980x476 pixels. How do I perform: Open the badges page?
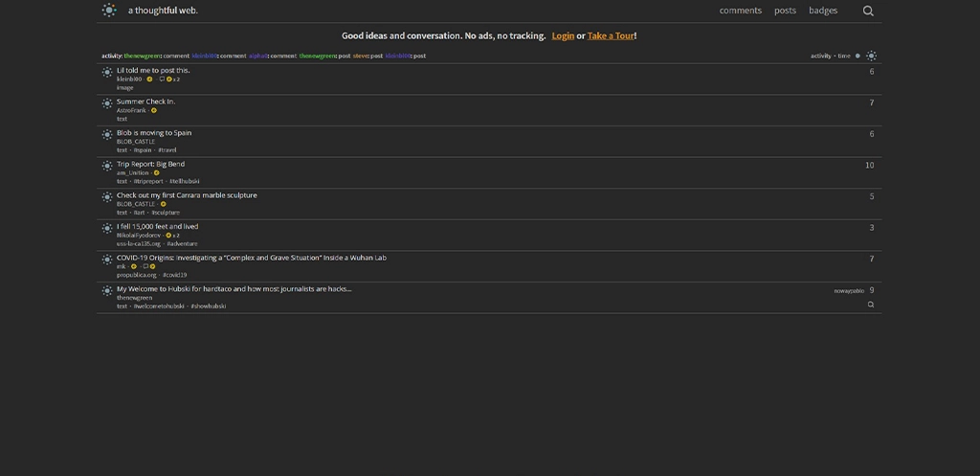pyautogui.click(x=822, y=11)
